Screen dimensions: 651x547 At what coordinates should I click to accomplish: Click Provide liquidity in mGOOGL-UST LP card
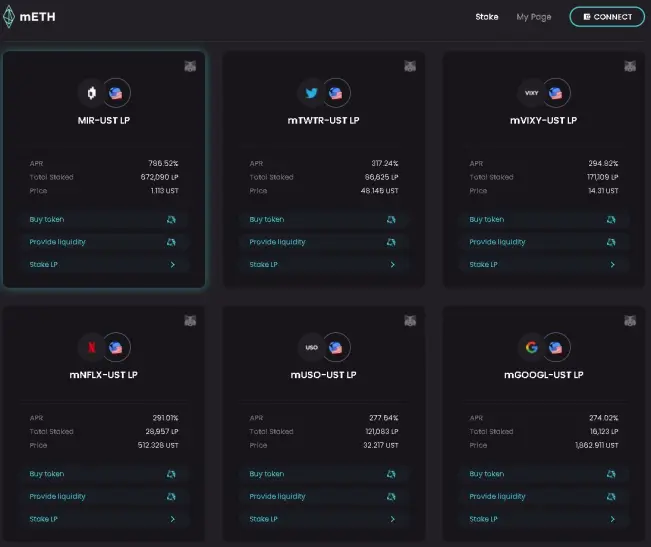pyautogui.click(x=543, y=496)
